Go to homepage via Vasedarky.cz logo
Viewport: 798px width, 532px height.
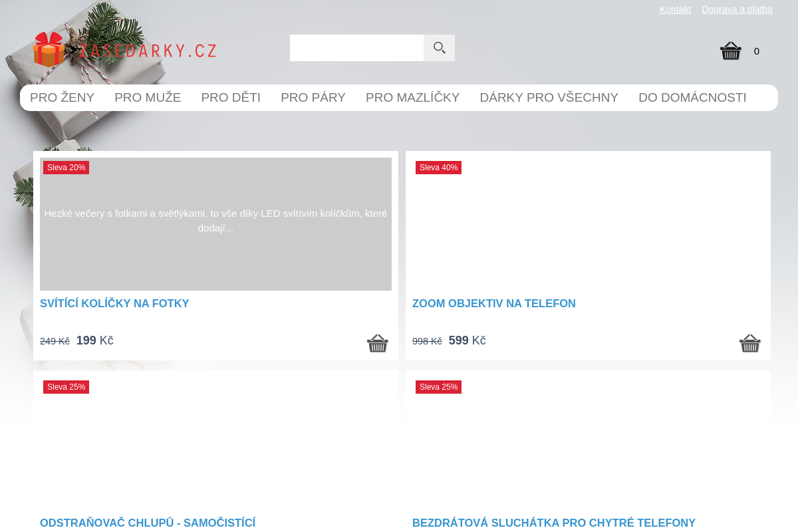[x=124, y=49]
